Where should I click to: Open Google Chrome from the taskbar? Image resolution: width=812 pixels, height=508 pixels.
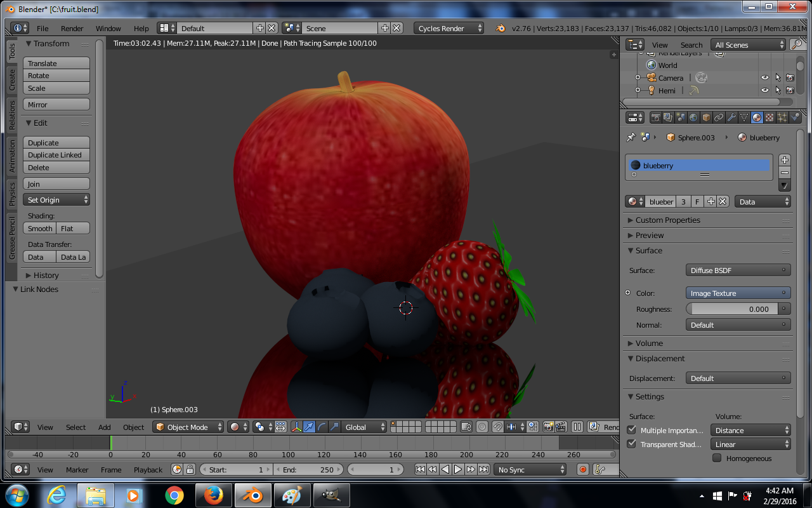(x=174, y=495)
